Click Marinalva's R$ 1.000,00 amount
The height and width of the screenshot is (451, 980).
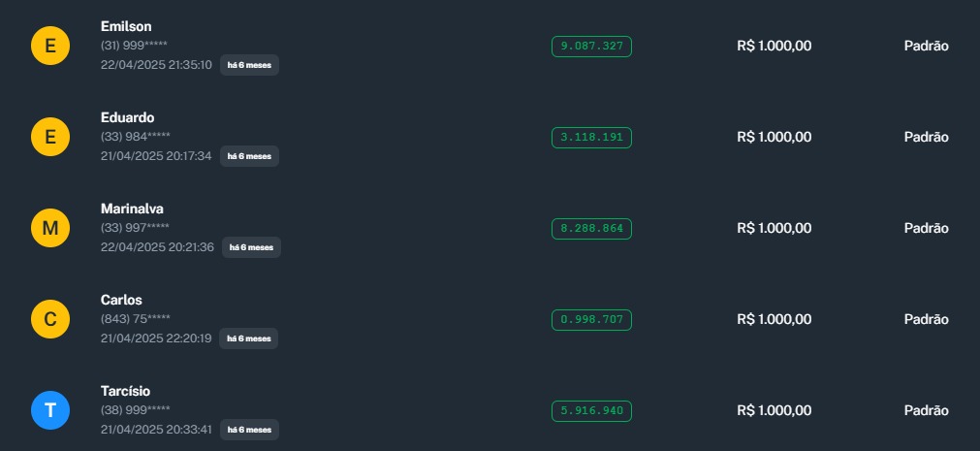tap(774, 228)
